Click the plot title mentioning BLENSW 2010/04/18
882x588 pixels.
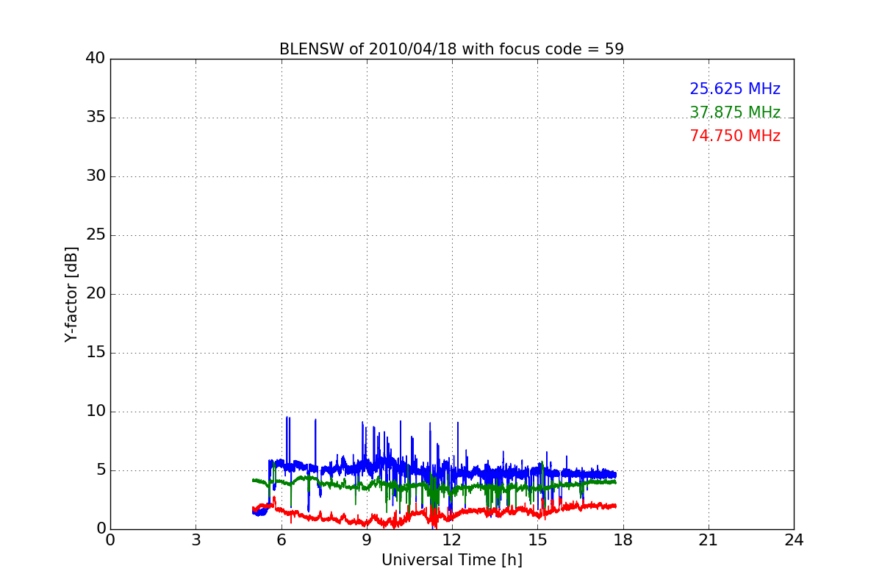click(x=451, y=49)
